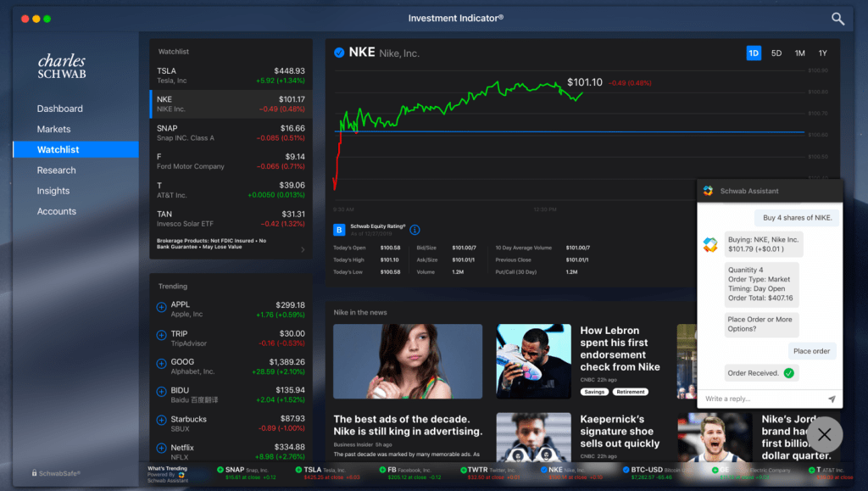Click the cheering basketball player thumbnail

[x=715, y=438]
